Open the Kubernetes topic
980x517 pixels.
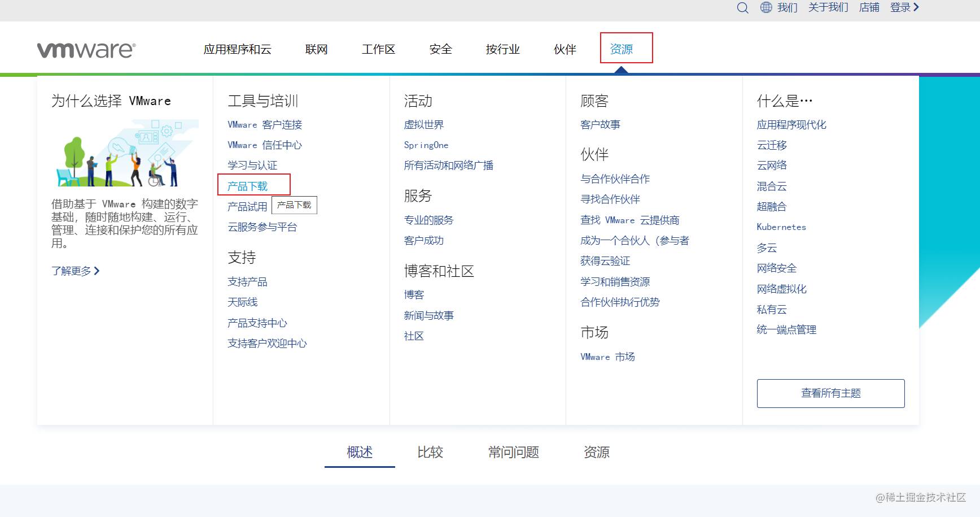click(781, 227)
